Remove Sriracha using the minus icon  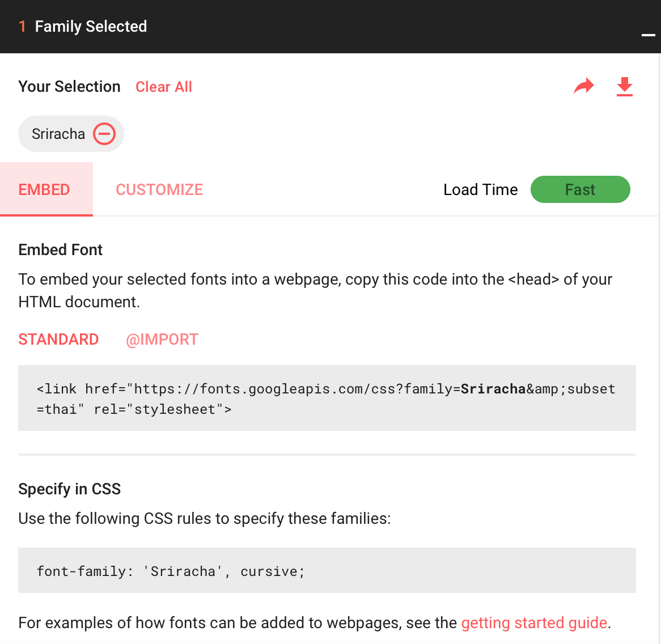(x=104, y=134)
